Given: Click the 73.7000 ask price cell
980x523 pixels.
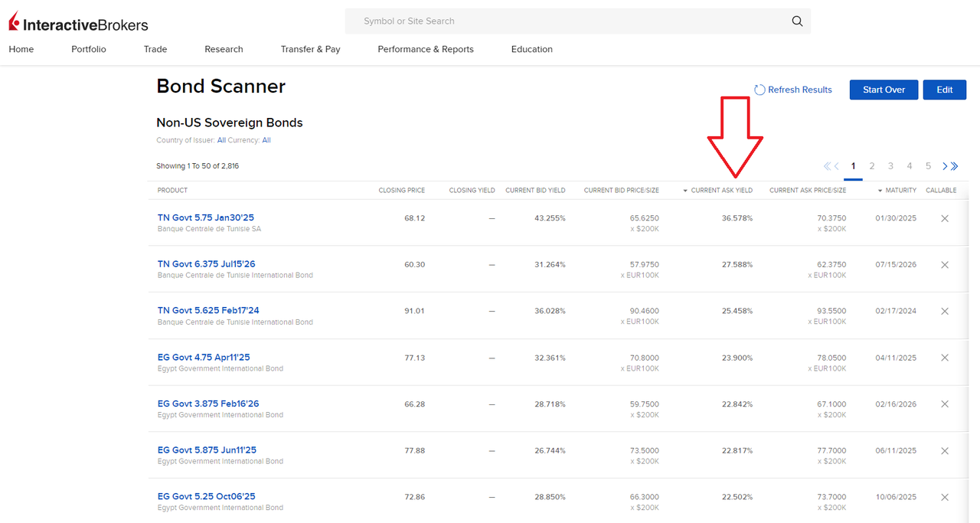Looking at the screenshot, I should 831,497.
